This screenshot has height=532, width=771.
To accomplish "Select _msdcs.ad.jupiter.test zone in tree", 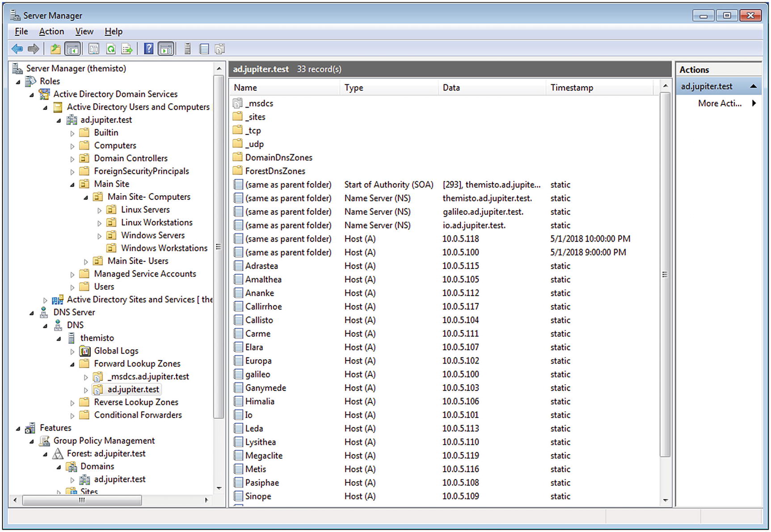I will 148,377.
